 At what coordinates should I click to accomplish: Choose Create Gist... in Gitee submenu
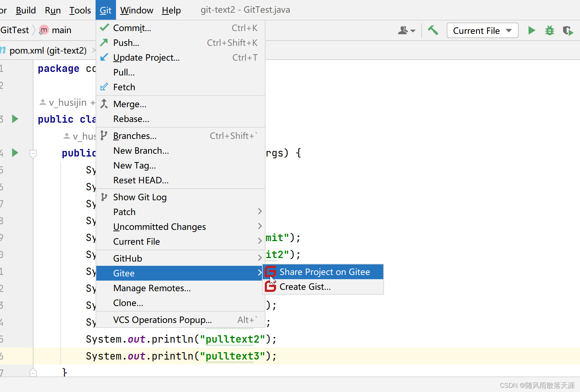(323, 287)
